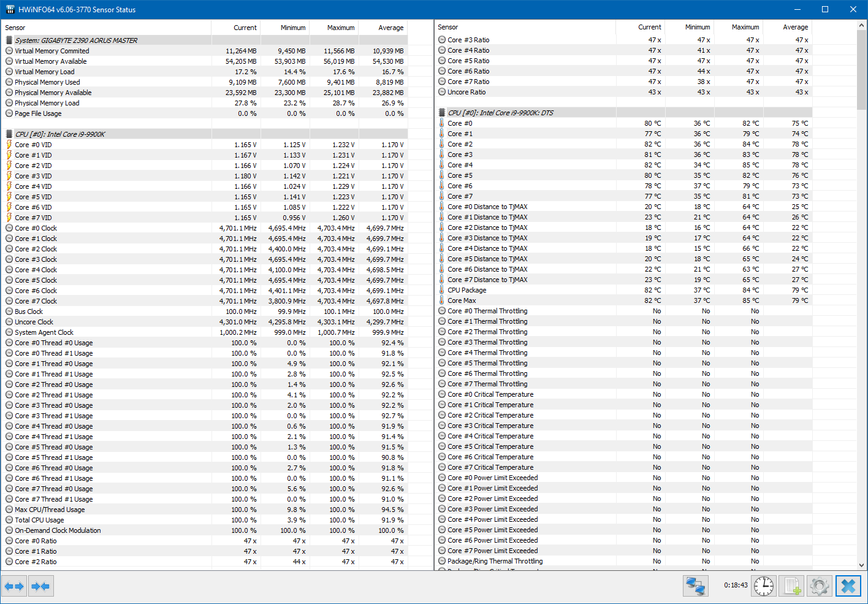Select the Virtual Memory Load row

205,72
